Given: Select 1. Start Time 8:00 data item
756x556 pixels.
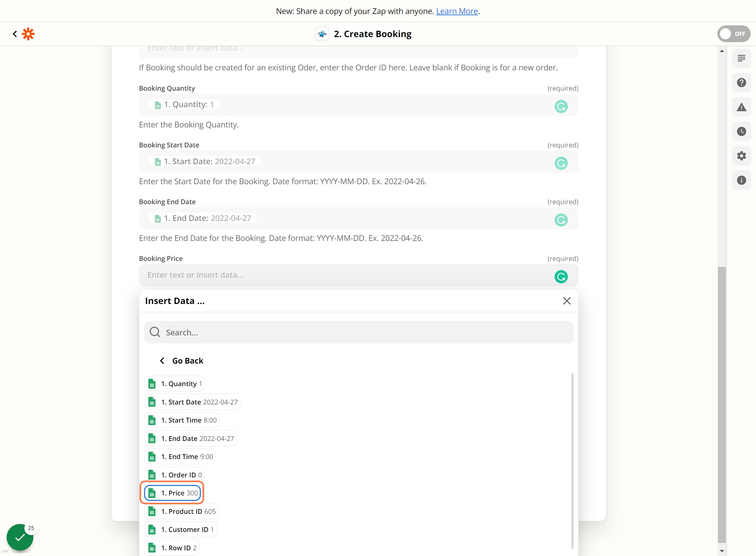Looking at the screenshot, I should [182, 420].
